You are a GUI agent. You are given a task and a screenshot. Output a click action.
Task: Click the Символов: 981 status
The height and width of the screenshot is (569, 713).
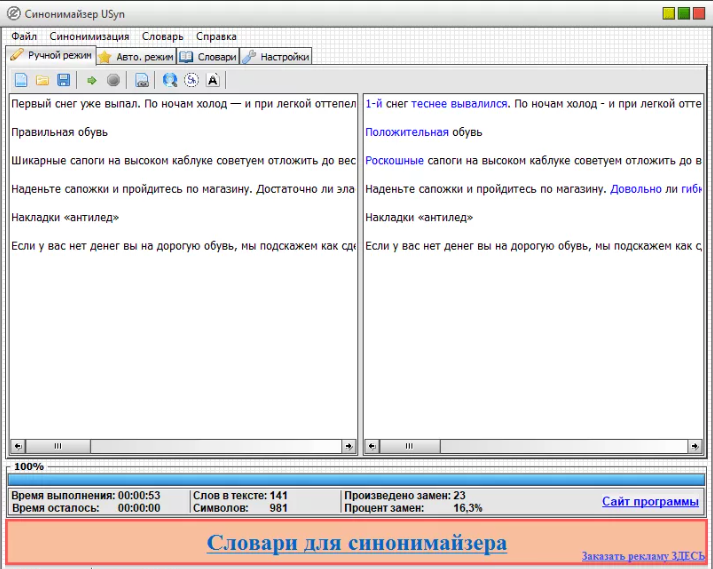click(240, 508)
